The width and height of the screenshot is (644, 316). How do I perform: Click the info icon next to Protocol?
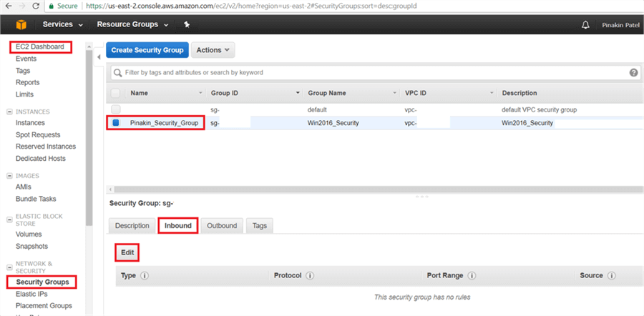310,276
